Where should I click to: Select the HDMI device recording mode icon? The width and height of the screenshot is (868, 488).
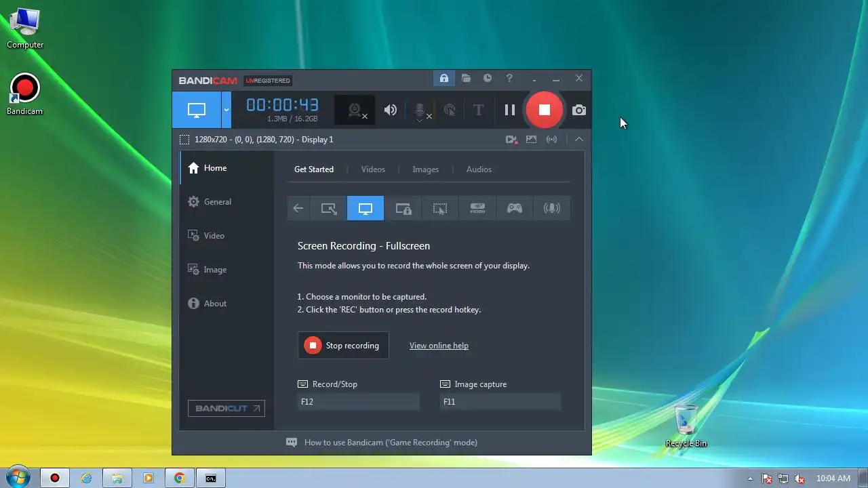[477, 209]
